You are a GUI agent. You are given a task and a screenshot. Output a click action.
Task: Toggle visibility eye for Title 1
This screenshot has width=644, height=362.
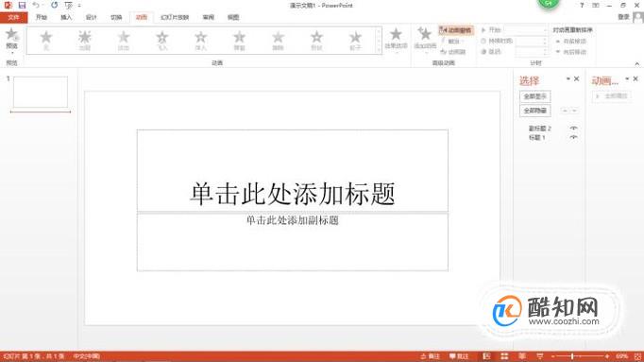(x=574, y=137)
